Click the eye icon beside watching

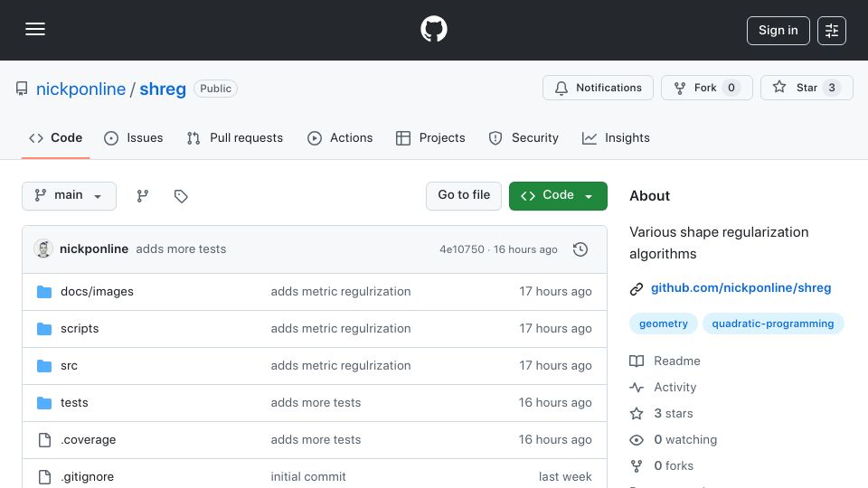click(637, 440)
